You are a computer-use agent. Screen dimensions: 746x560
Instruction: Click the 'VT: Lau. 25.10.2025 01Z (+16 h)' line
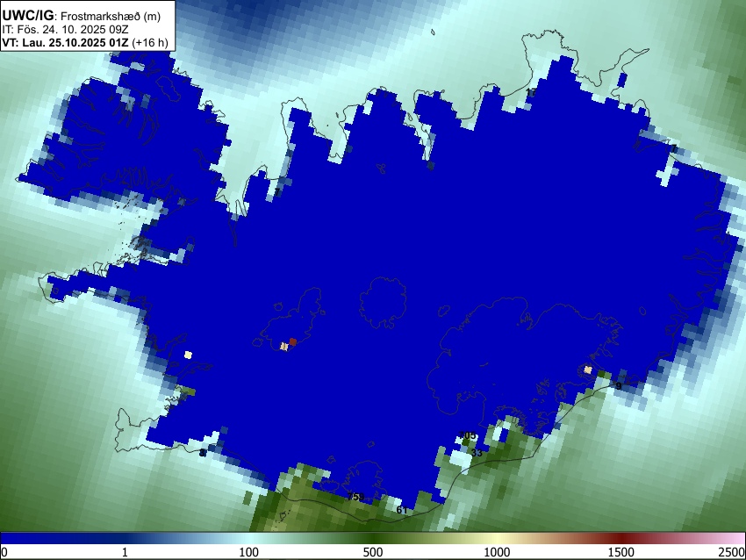(85, 43)
